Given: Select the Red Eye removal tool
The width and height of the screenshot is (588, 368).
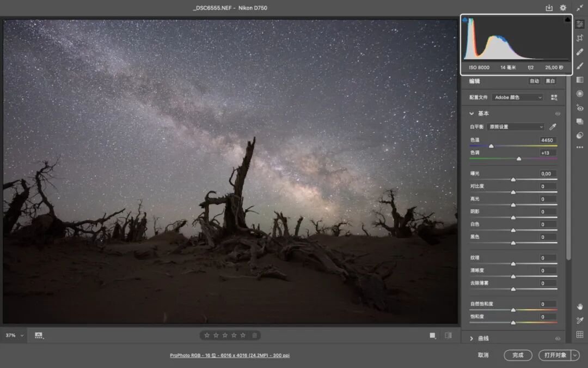Looking at the screenshot, I should (x=580, y=108).
